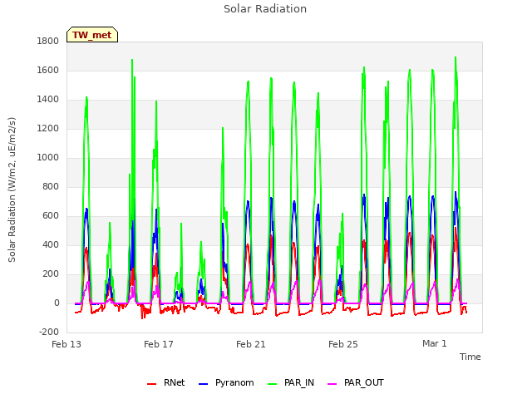Viewport: 532px width, 399px height.
Task: Click the 1800 y-axis tick label
Action: [48, 41]
